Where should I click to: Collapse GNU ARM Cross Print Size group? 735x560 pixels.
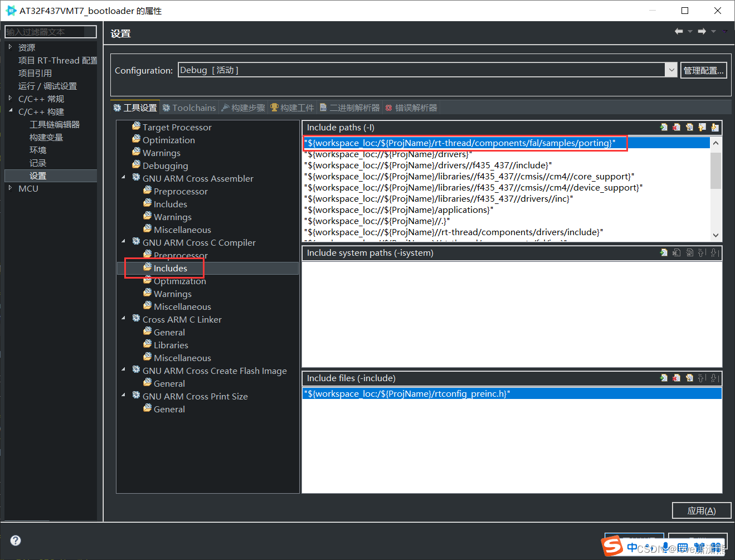point(123,396)
